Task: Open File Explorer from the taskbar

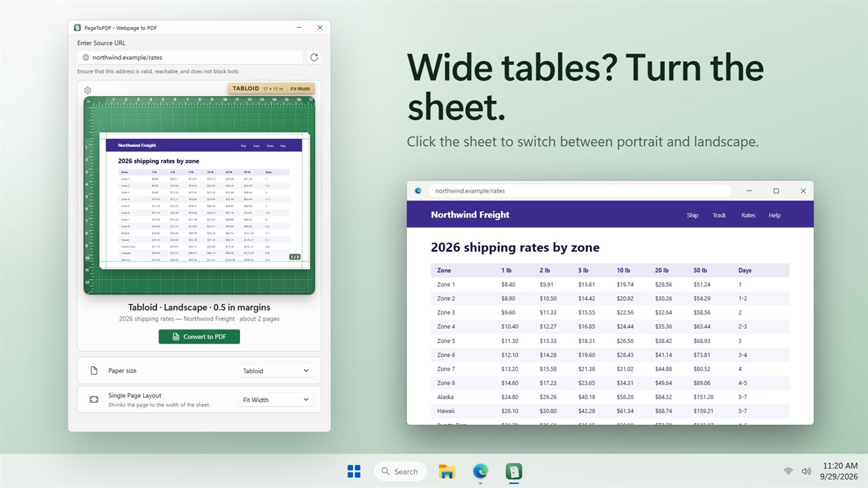Action: [x=447, y=471]
